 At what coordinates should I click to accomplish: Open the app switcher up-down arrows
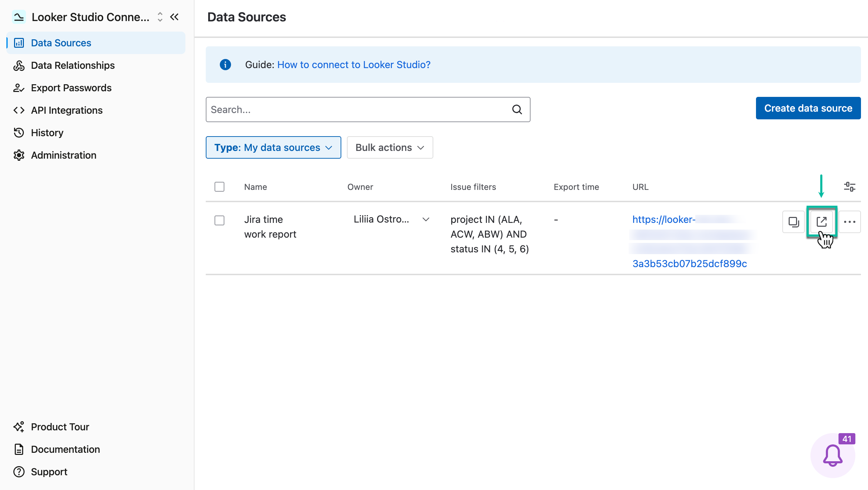click(160, 17)
